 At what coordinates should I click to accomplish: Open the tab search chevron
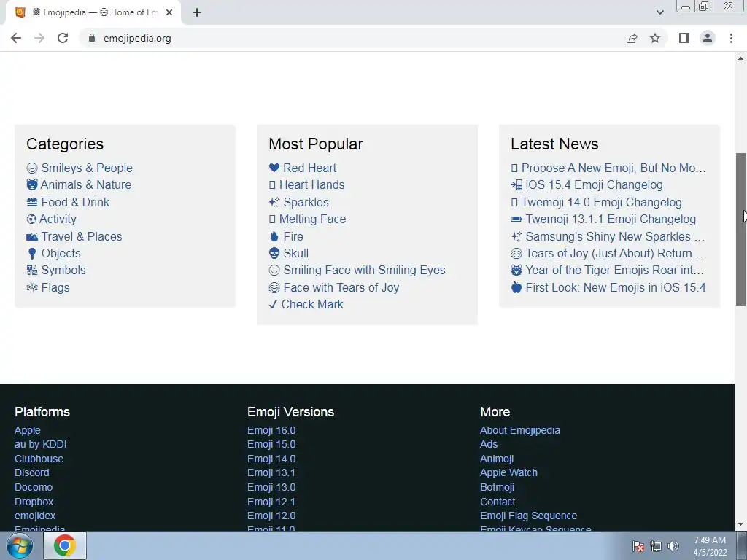point(659,12)
